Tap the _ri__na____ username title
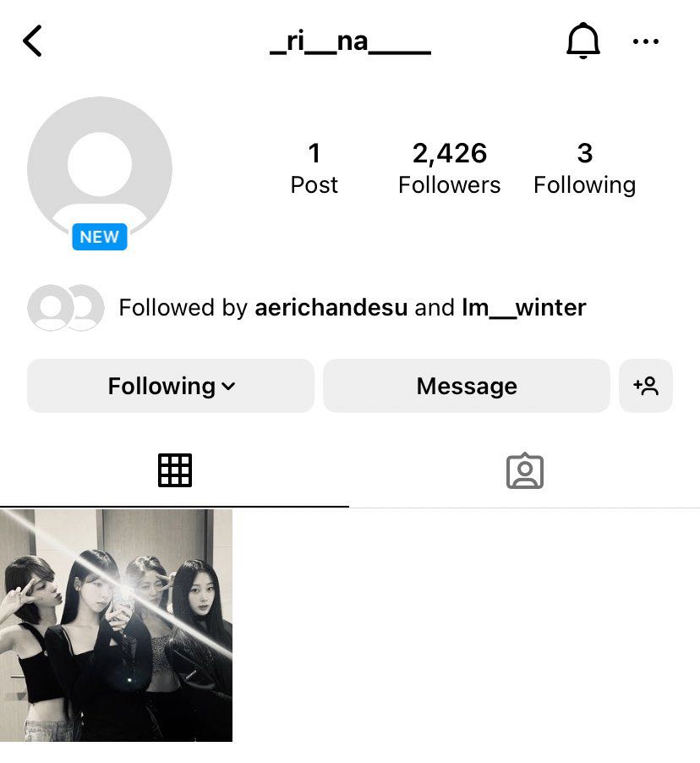700x763 pixels. [x=350, y=41]
